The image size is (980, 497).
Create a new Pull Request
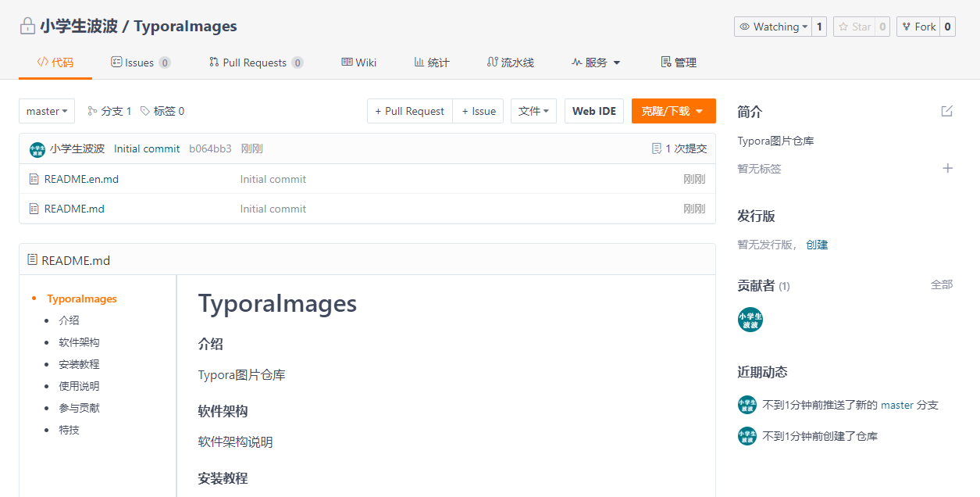point(410,111)
